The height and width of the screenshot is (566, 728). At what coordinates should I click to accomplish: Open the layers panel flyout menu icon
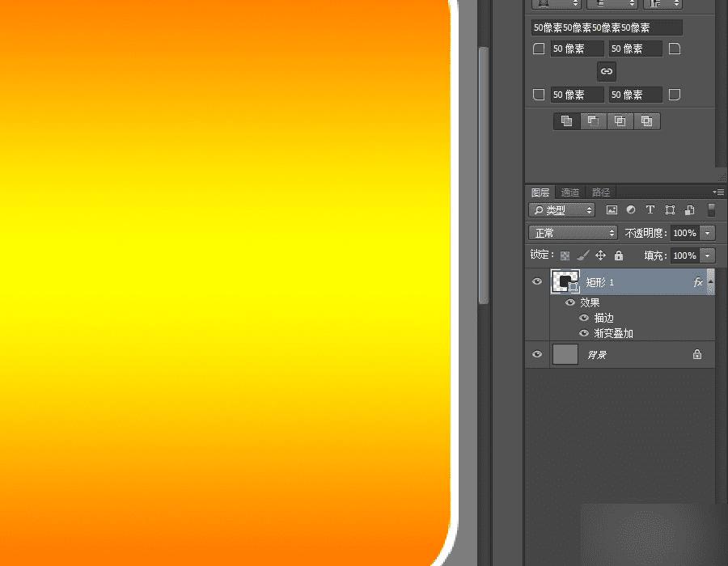(718, 192)
